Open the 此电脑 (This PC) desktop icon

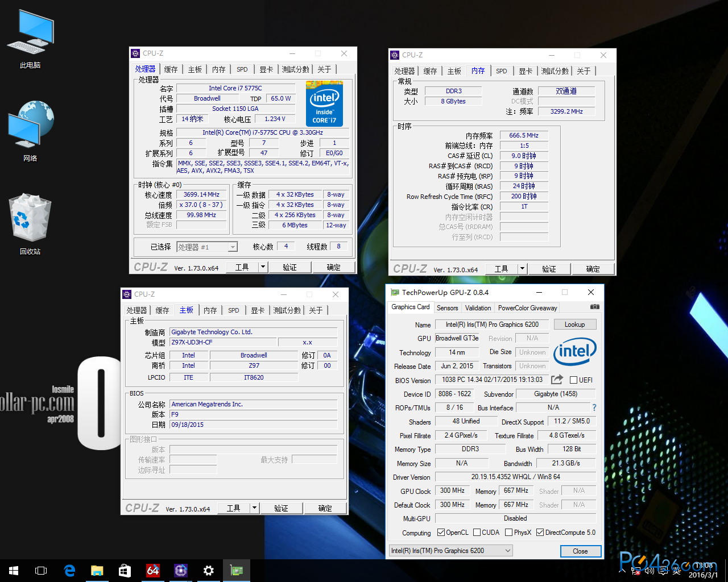tap(30, 40)
